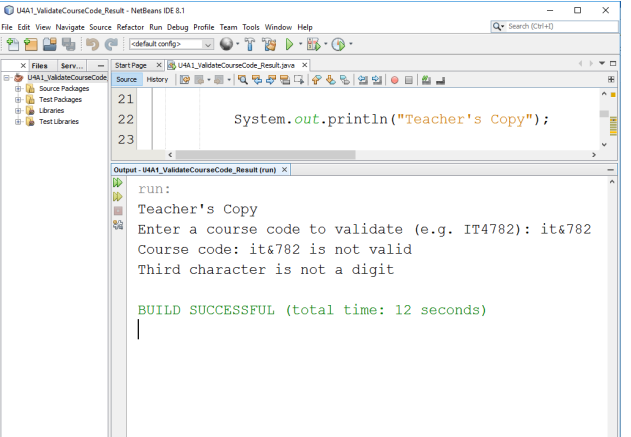
Task: Click the Shift Line Right icon
Action: coord(377,80)
